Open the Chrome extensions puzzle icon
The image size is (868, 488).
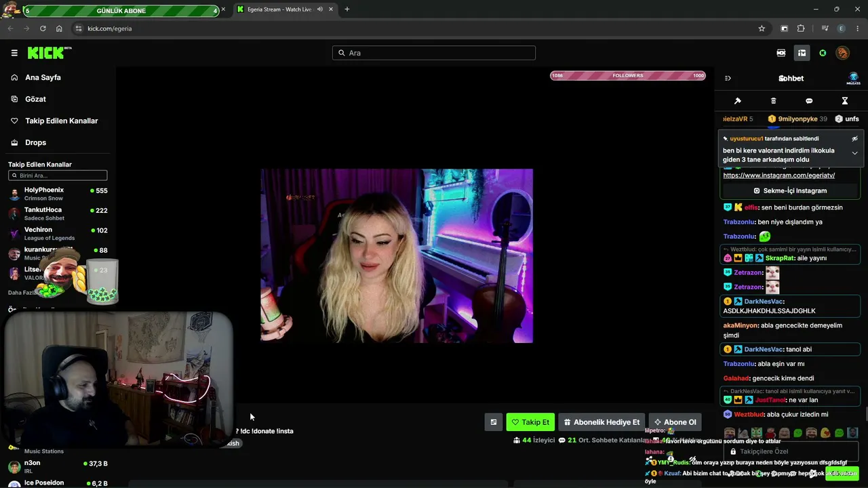click(x=801, y=28)
